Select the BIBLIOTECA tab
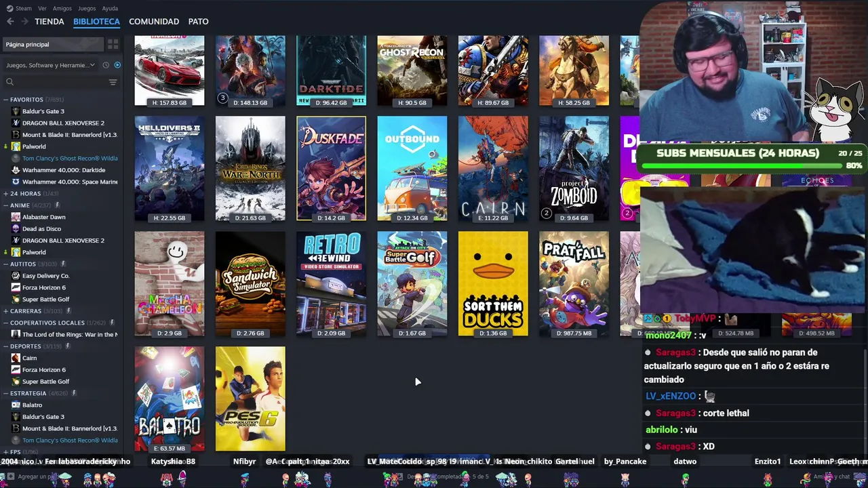 [96, 22]
